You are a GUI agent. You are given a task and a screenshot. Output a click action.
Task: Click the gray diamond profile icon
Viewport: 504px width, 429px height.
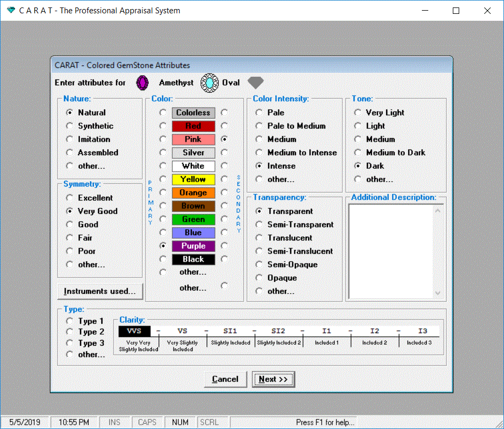[255, 83]
